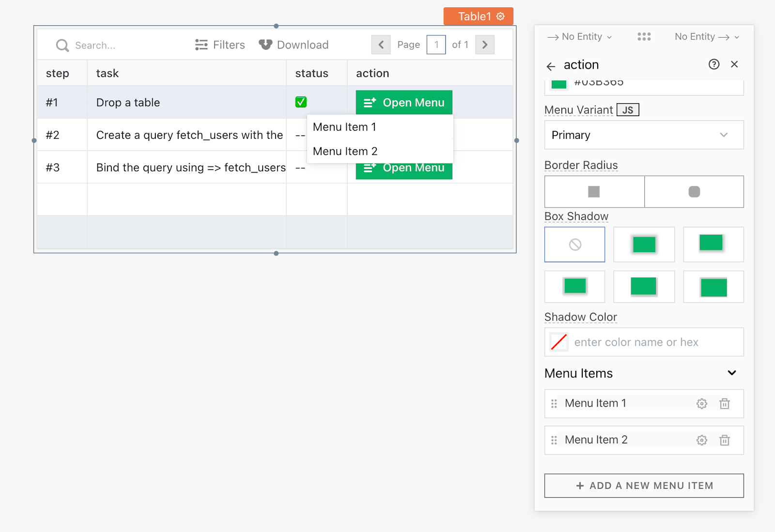This screenshot has width=775, height=532.
Task: Choose Menu Item 2 from popup menu
Action: click(x=345, y=152)
